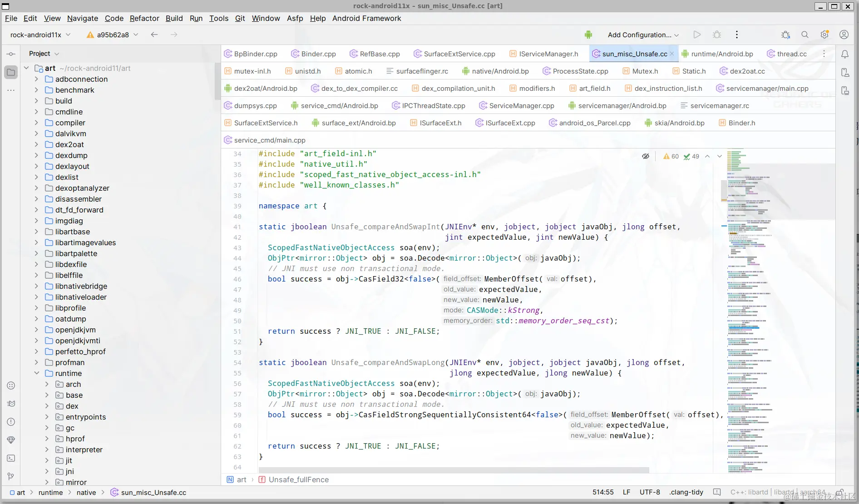Collapse the runtime folder in project tree
The image size is (859, 504).
(x=37, y=373)
